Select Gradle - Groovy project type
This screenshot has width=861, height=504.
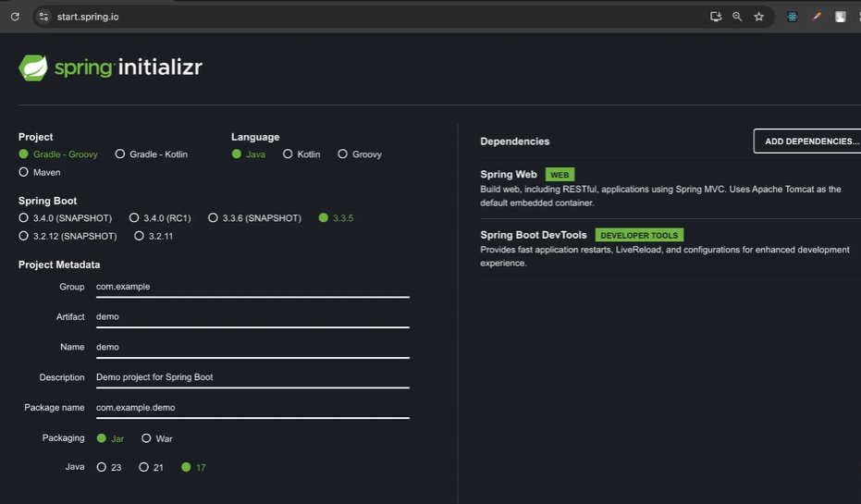(58, 154)
